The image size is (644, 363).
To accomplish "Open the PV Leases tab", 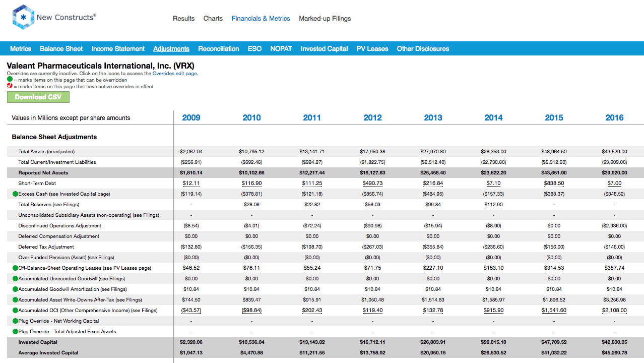I will click(x=372, y=49).
